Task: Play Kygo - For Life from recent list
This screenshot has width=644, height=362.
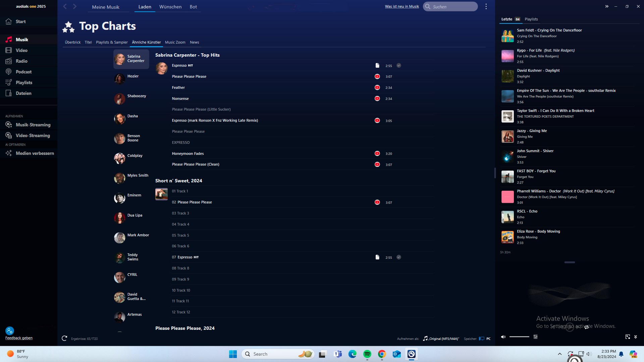Action: 568,56
